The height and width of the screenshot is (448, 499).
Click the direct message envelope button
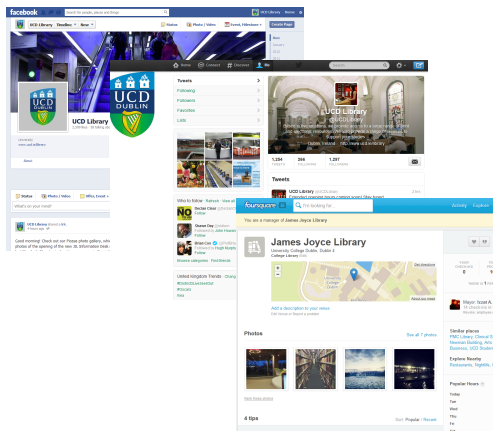tap(415, 162)
